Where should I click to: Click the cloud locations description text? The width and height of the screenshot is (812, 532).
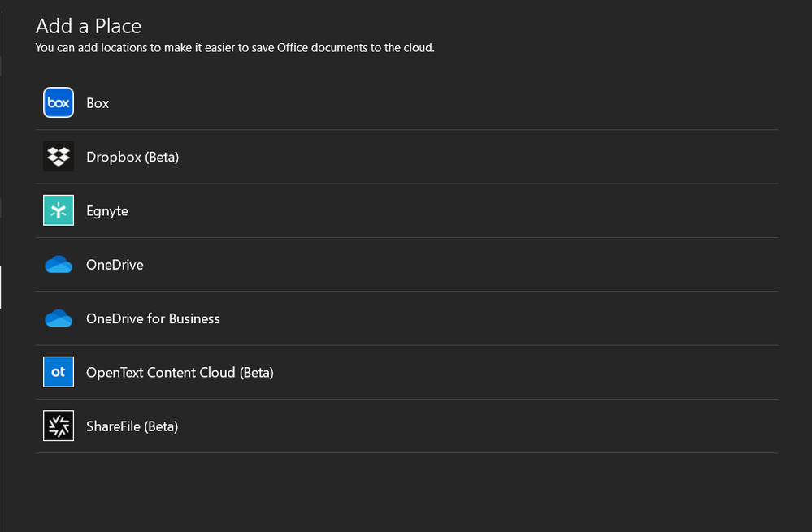click(x=235, y=48)
